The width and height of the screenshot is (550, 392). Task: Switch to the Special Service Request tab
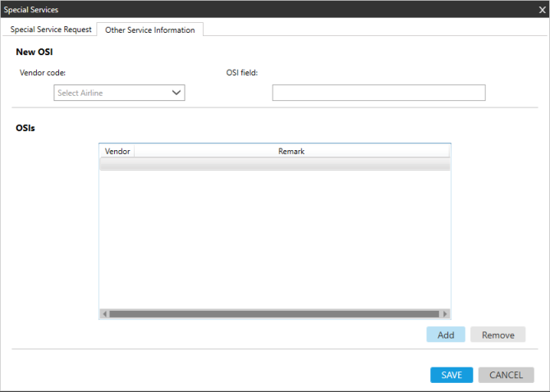pos(51,30)
